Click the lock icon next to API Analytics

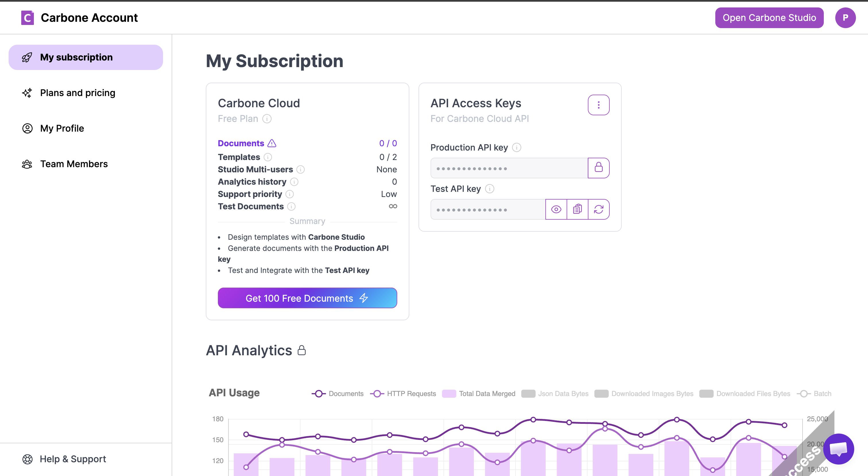click(302, 350)
